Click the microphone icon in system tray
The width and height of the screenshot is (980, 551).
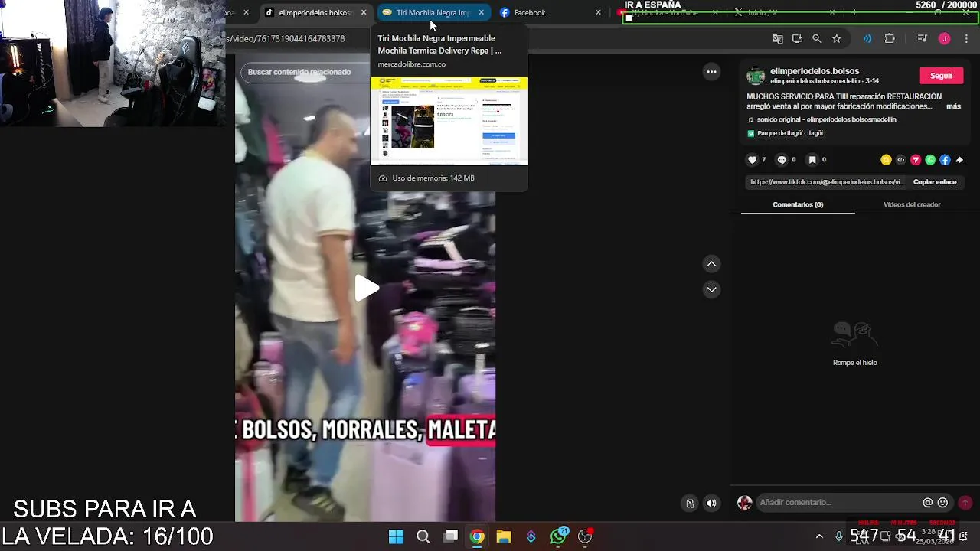(839, 536)
